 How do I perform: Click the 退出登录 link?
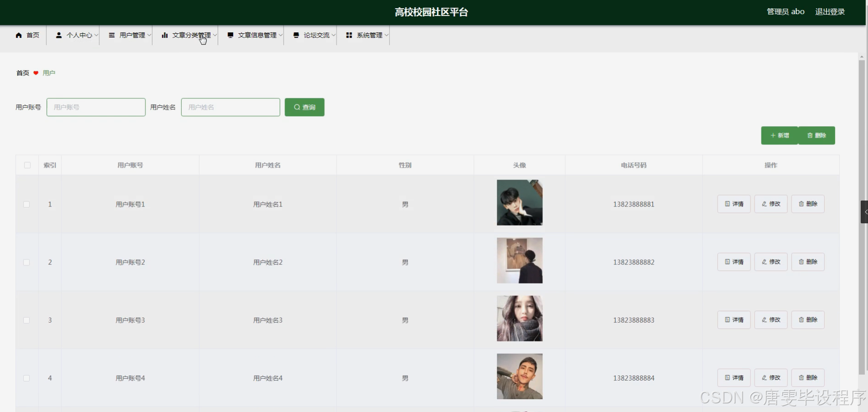[830, 12]
